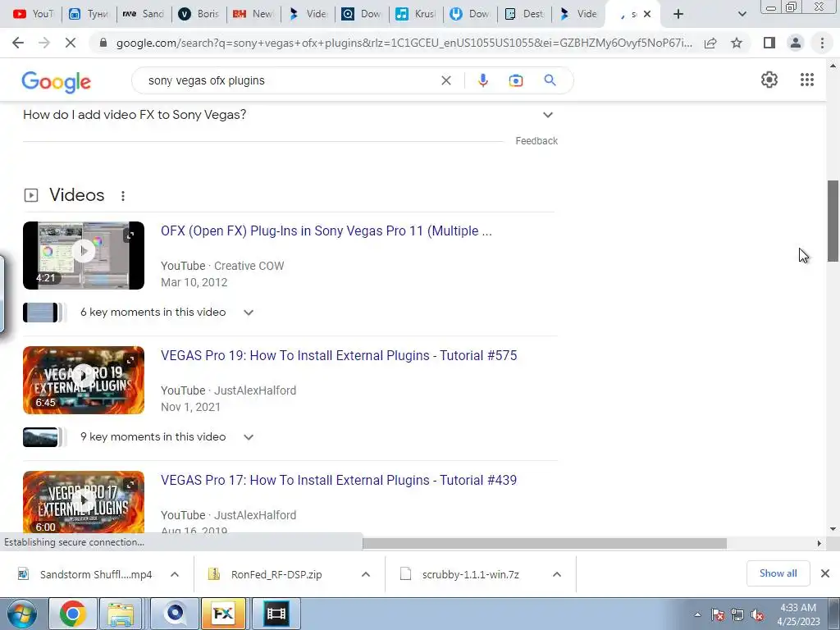Open a new browser tab
The image size is (840, 630).
[x=678, y=14]
